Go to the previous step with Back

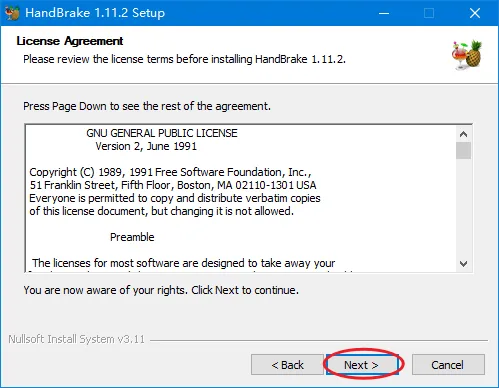coord(287,365)
